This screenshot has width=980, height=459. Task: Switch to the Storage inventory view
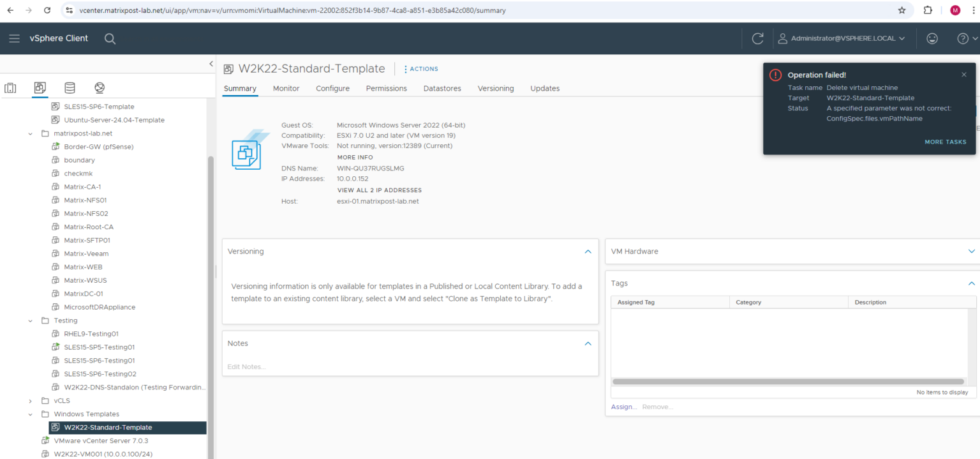pos(70,87)
